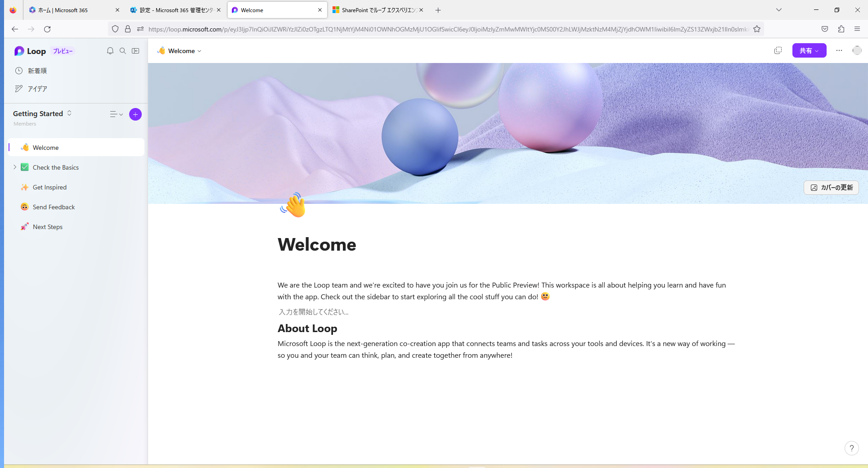The image size is (868, 468).
Task: Open the 新着順 recent list
Action: point(37,71)
